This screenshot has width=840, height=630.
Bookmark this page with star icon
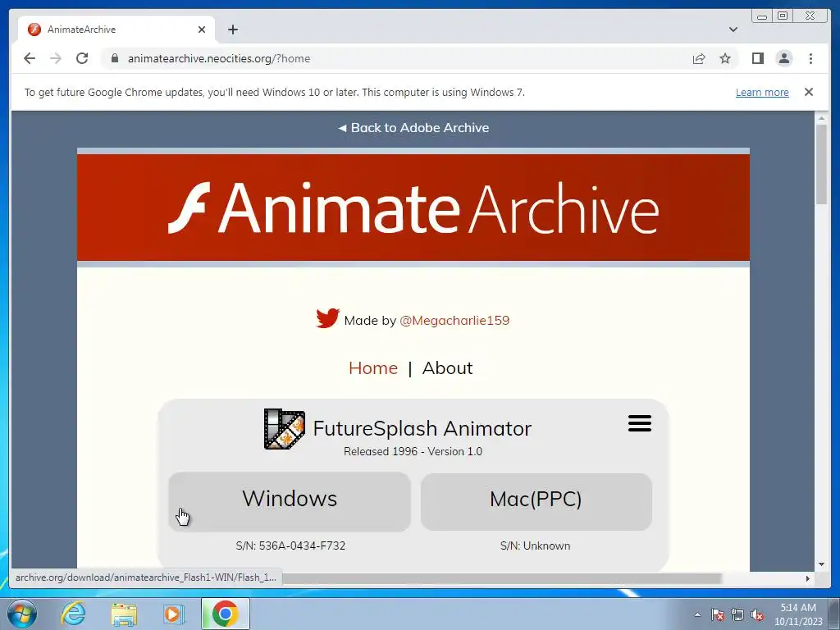(x=725, y=58)
